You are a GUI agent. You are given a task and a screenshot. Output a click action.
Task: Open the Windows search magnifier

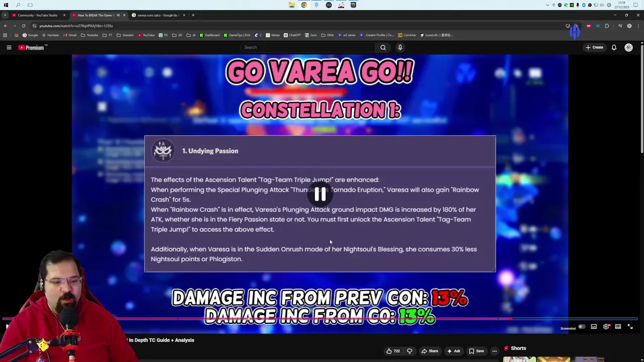click(18, 5)
